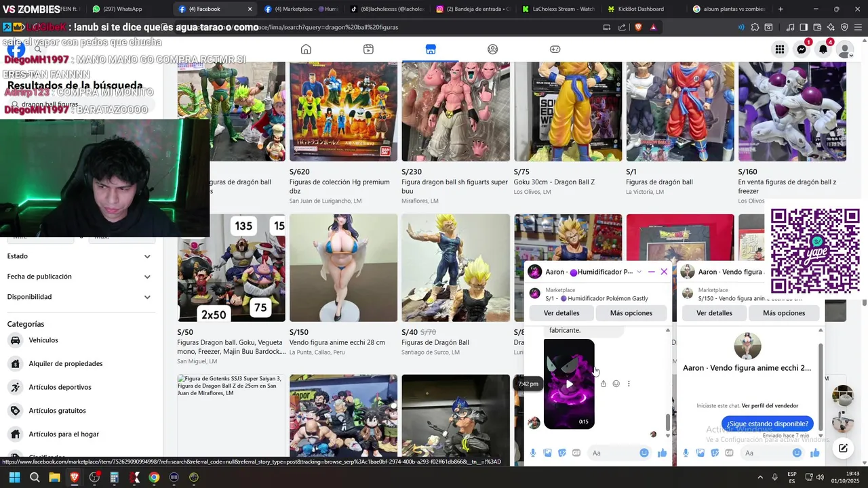Choose a GIF in the Humidificador chat

pos(576,453)
